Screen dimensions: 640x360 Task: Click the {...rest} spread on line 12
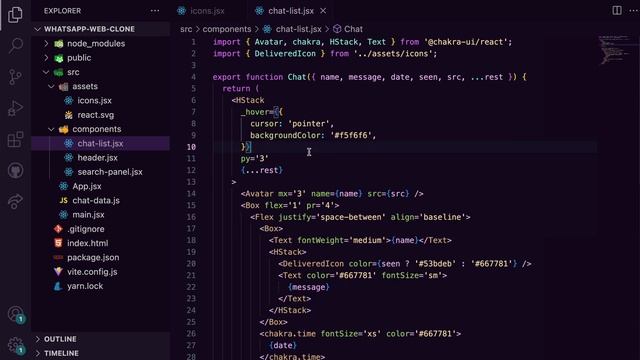(262, 170)
